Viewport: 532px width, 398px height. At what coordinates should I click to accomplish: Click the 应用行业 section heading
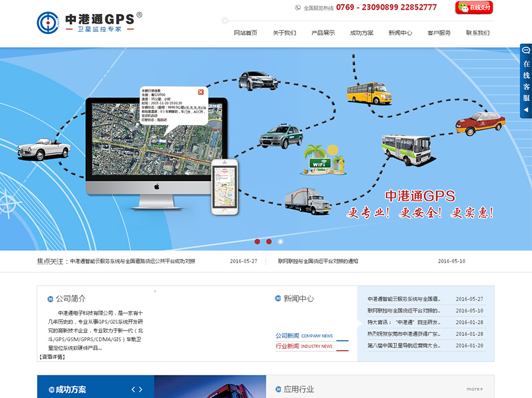tap(299, 389)
